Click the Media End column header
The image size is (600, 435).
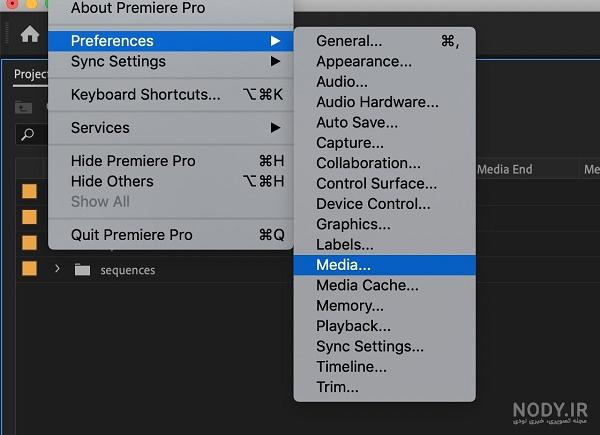505,169
